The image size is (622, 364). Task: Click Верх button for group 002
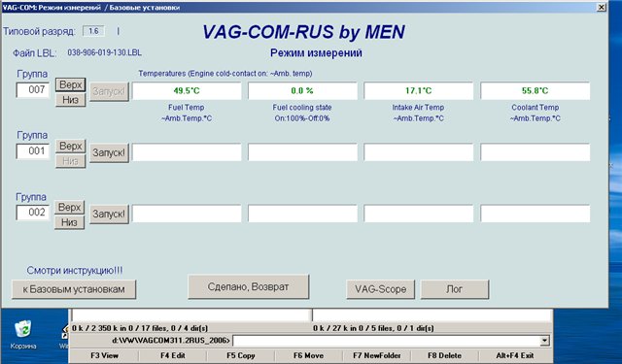(69, 207)
